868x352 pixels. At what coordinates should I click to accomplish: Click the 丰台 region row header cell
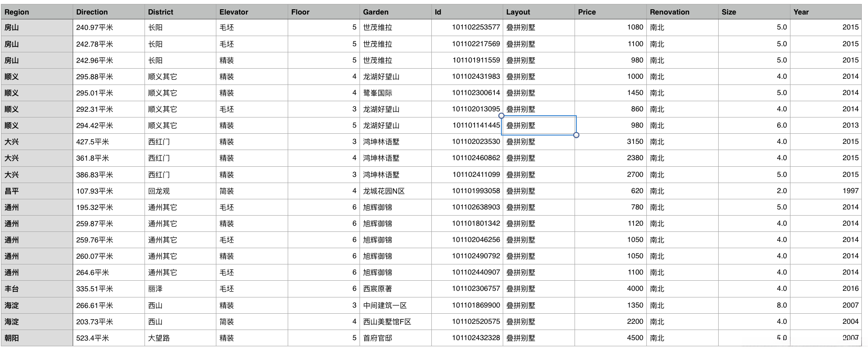point(37,289)
